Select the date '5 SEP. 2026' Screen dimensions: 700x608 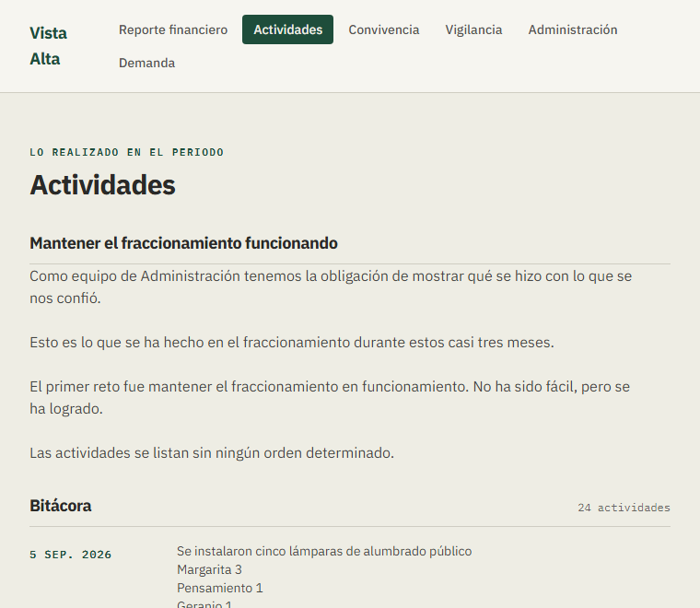click(x=71, y=555)
